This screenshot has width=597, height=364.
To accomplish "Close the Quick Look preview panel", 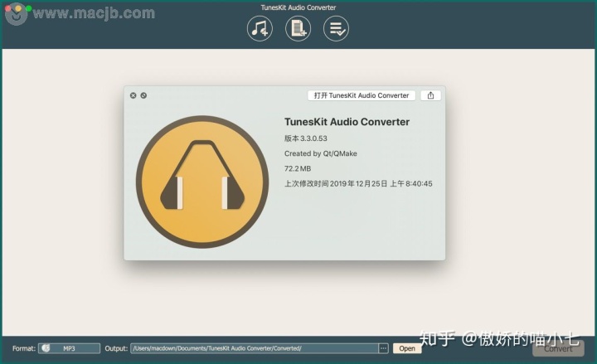I will coord(133,95).
